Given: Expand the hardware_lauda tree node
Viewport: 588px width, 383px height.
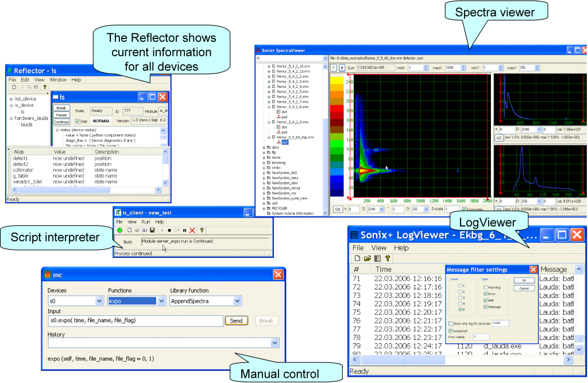Looking at the screenshot, I should point(11,118).
